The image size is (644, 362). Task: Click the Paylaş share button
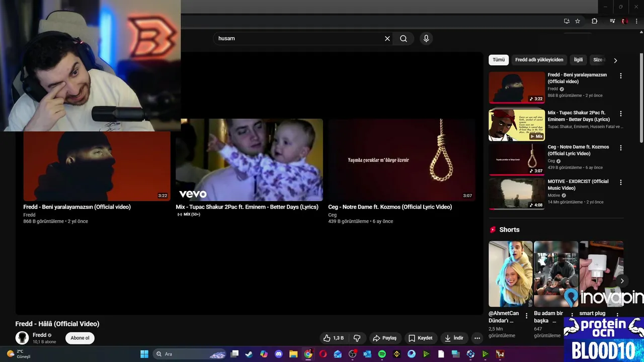(385, 338)
